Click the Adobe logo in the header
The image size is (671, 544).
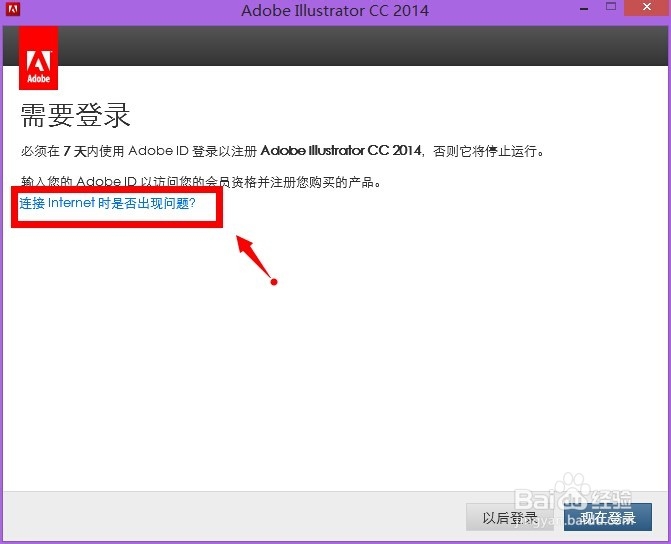pyautogui.click(x=39, y=58)
